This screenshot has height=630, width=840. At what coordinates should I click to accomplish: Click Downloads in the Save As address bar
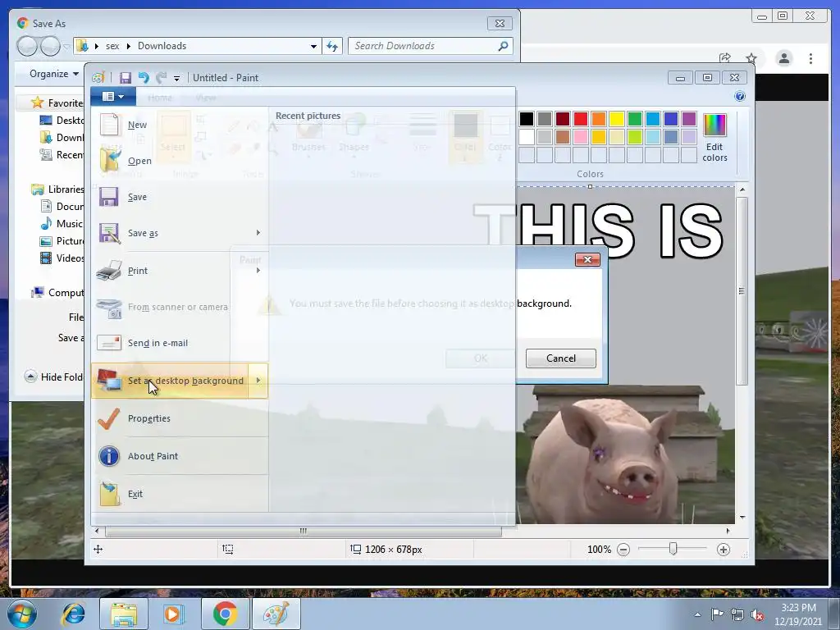[162, 46]
